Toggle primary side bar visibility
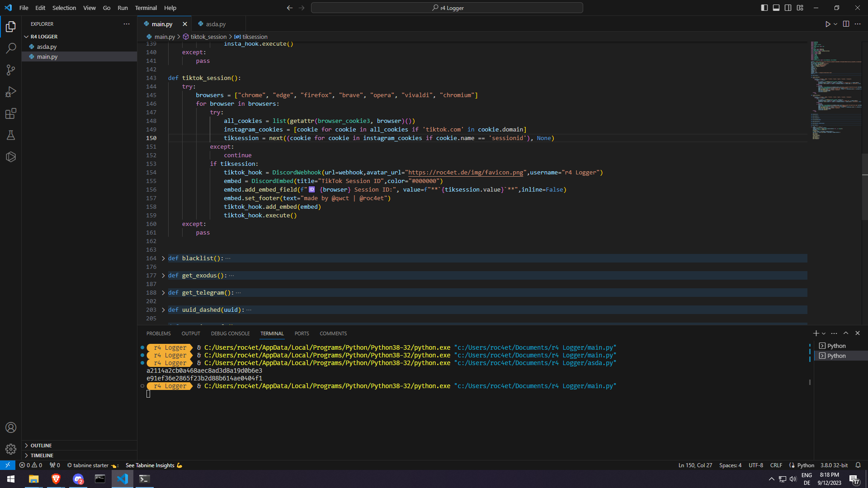 [x=764, y=8]
